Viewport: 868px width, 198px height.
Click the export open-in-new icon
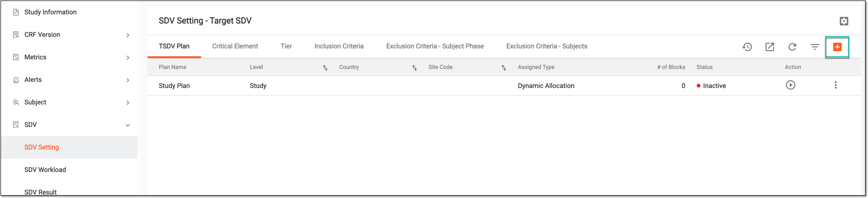coord(769,47)
